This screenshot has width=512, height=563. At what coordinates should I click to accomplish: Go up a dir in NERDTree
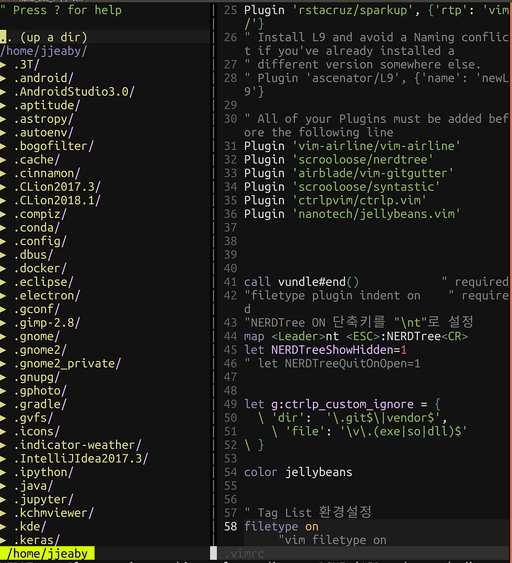(x=43, y=37)
